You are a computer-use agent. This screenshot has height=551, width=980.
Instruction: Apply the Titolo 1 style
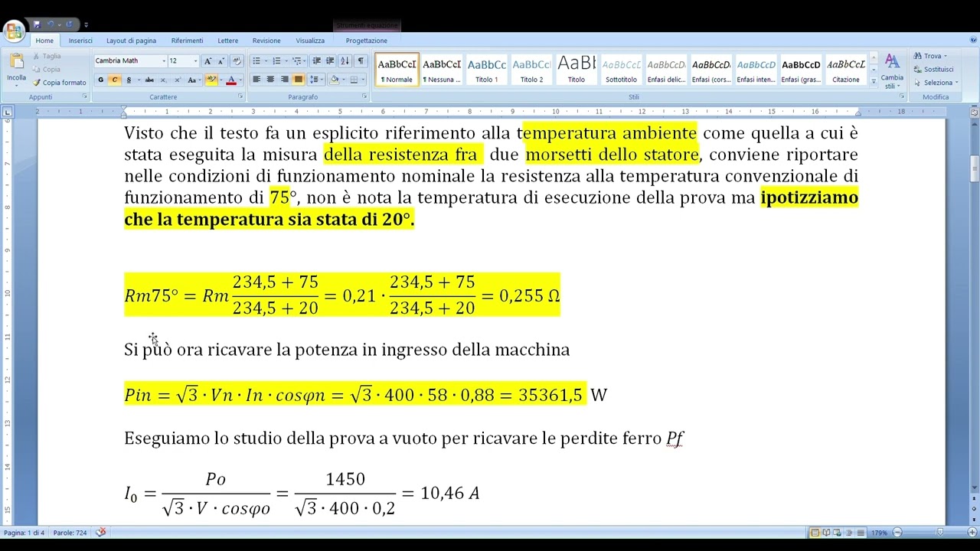click(486, 70)
